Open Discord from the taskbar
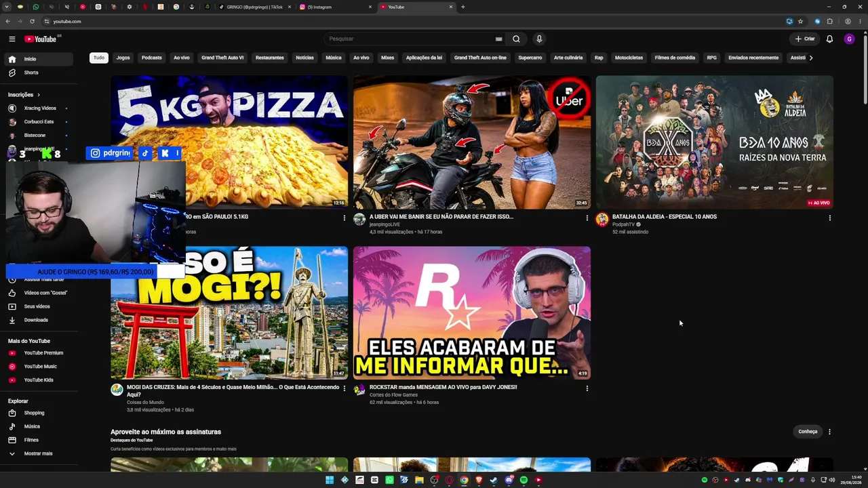 pyautogui.click(x=509, y=480)
